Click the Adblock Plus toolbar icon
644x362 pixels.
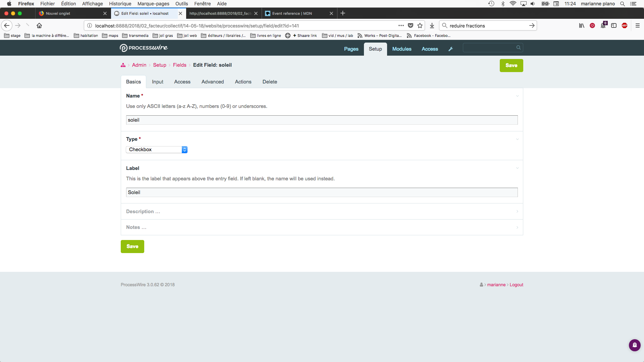pos(625,25)
